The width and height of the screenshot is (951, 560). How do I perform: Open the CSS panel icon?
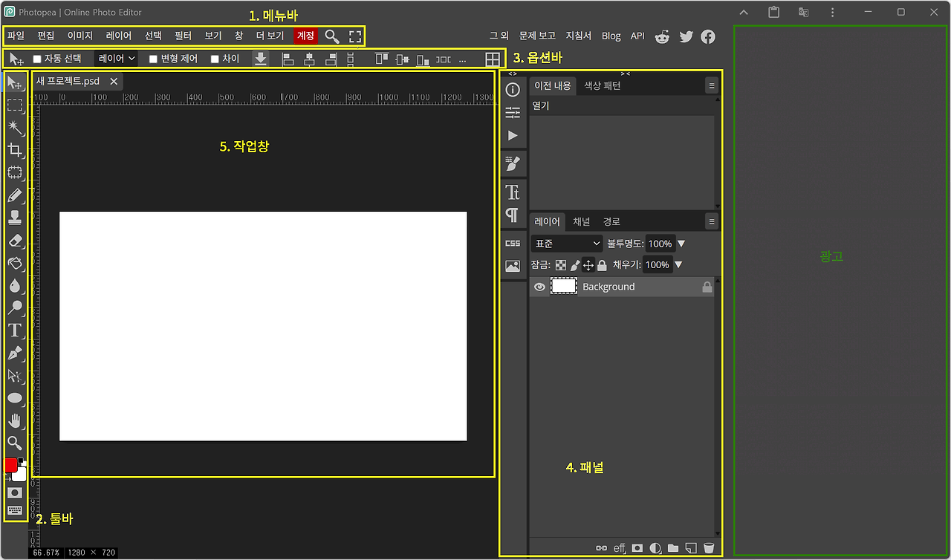click(513, 243)
